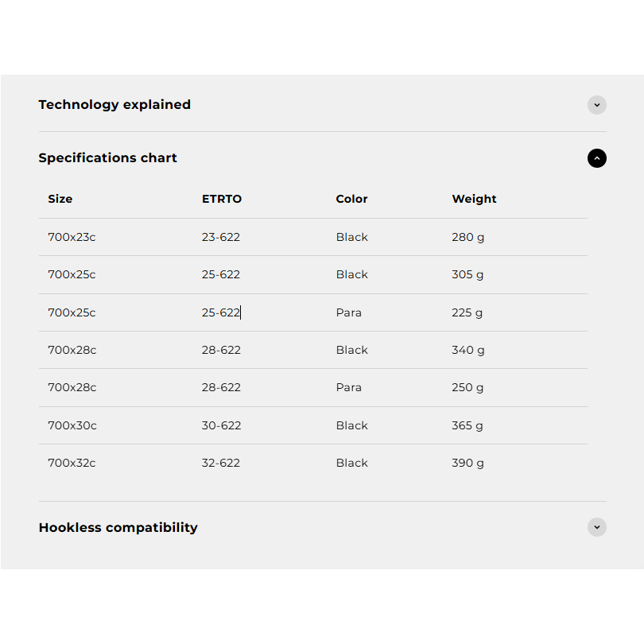Click the Weight column header

pos(474,199)
